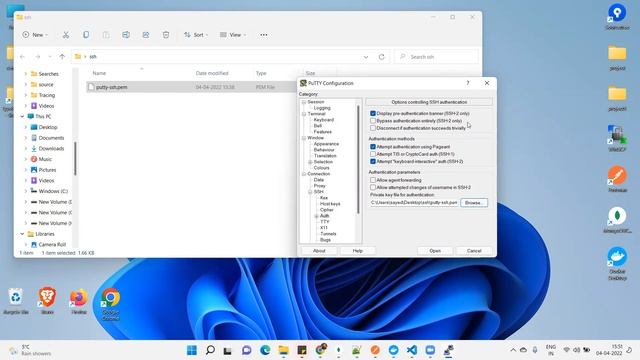Open the Google Chrome desktop icon

pos(111,304)
